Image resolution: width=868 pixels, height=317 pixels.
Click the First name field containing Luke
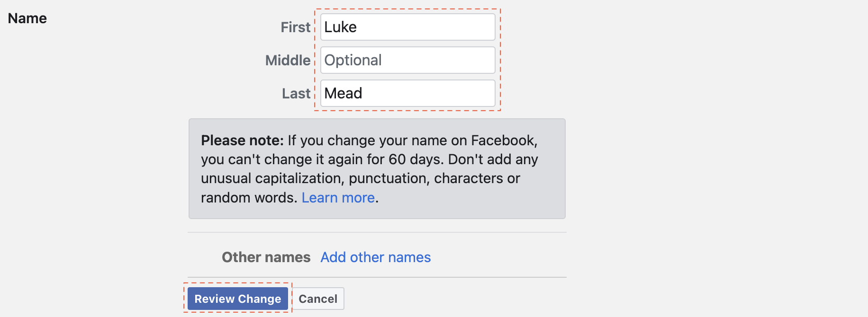point(407,27)
